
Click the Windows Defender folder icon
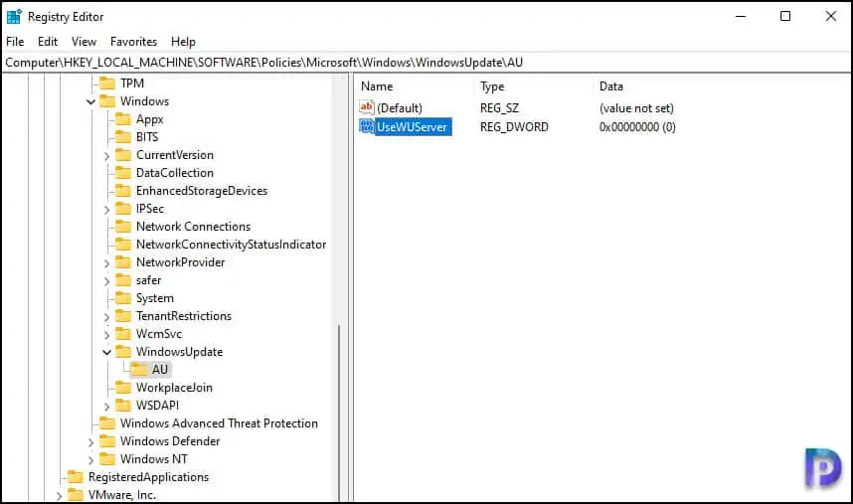107,441
